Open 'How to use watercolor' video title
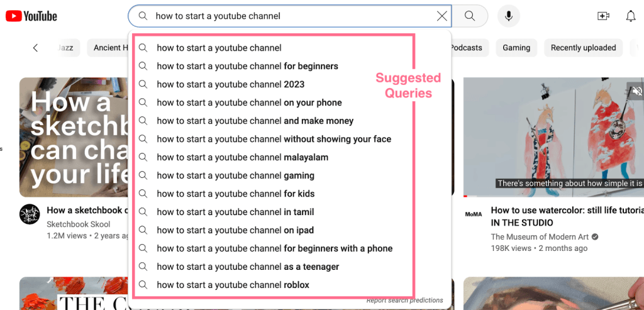Image resolution: width=644 pixels, height=310 pixels. tap(568, 216)
